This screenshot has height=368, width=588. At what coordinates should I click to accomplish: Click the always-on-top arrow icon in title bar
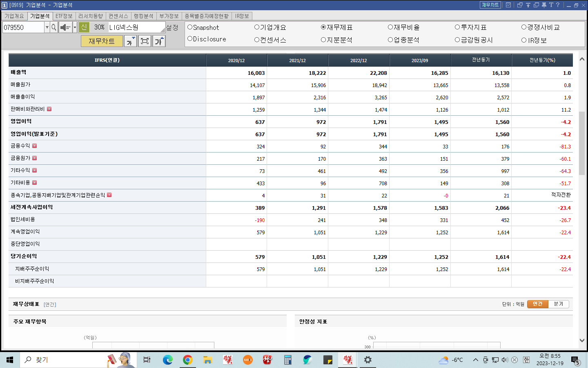(528, 5)
